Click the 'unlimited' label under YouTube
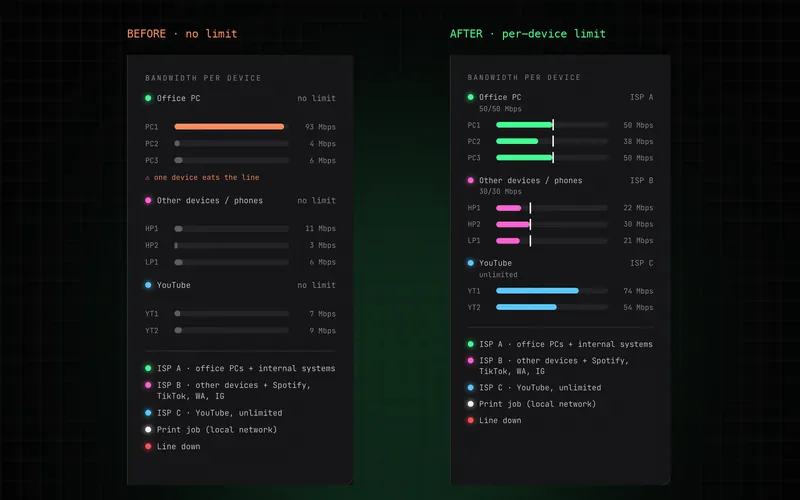The width and height of the screenshot is (800, 500). point(498,274)
